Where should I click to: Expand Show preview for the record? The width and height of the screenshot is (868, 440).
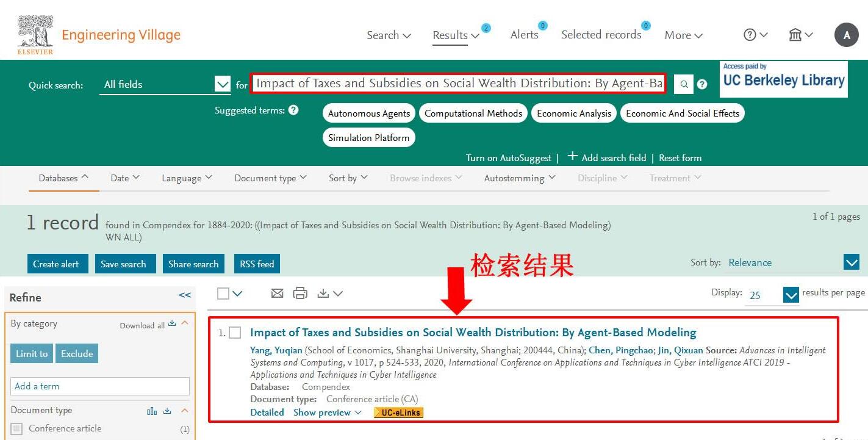(x=328, y=413)
